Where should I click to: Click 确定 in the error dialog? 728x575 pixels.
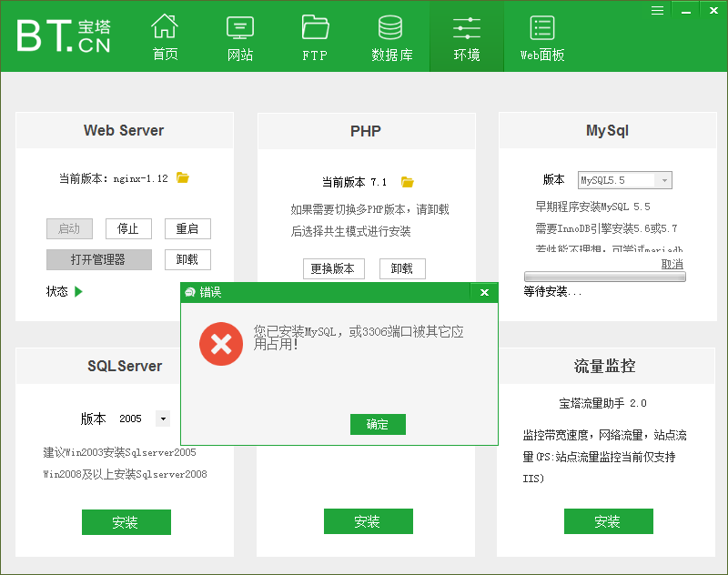(x=378, y=424)
